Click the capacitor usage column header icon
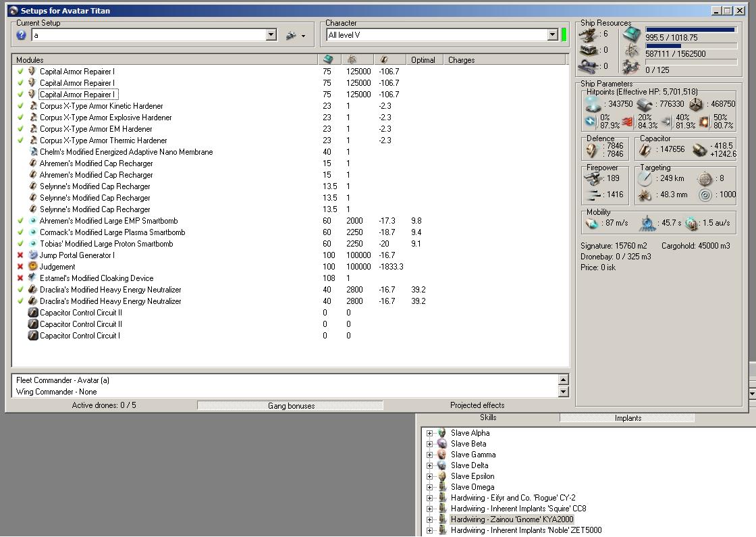 [384, 59]
